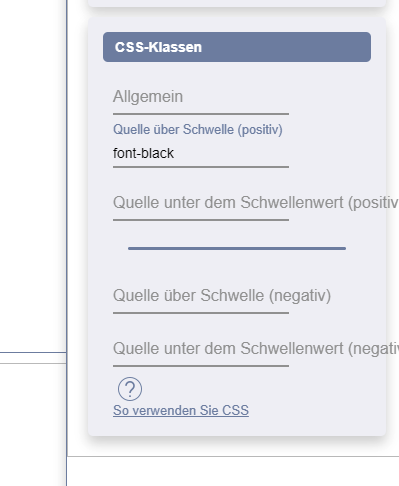Open the So verwenden Sie CSS link
The height and width of the screenshot is (486, 399).
pos(181,410)
